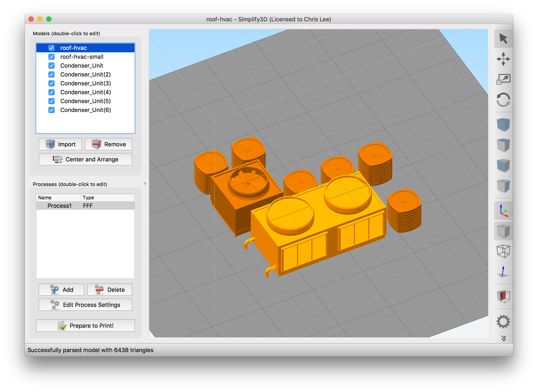Screen dimensions: 538x392
Task: Select the Condenser_Unit(6) model row
Action: (85, 110)
